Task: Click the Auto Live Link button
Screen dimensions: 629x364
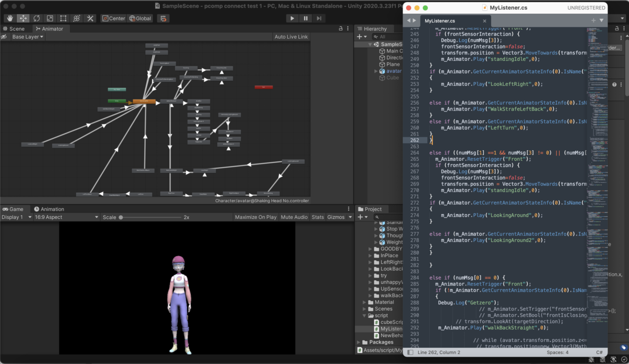Action: click(291, 37)
